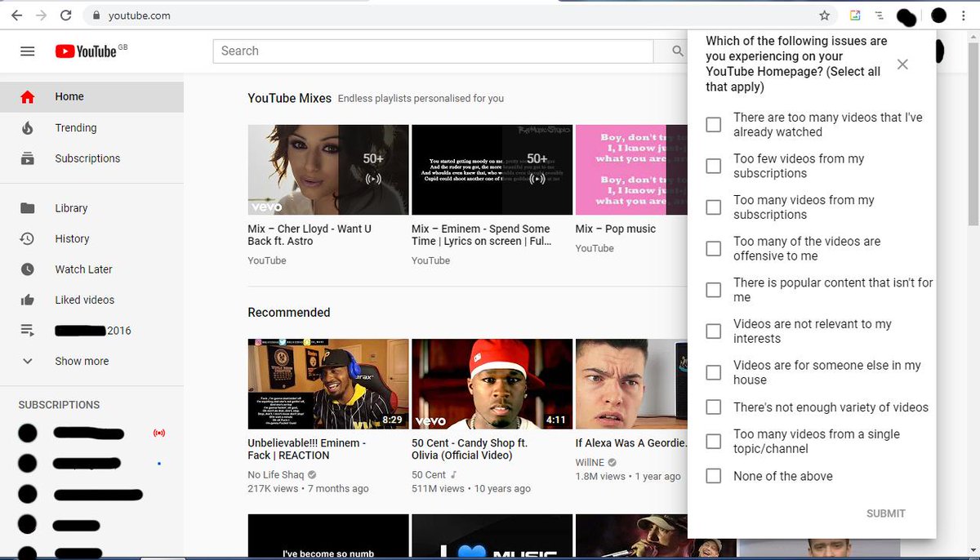Open Unbelievable Eminem Fack REACTION thumbnail

pos(328,384)
